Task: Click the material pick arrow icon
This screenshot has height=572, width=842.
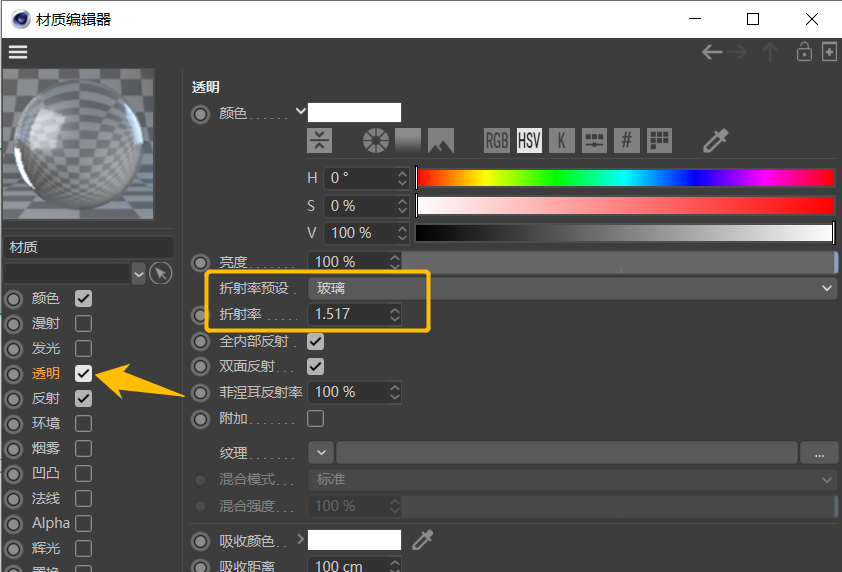Action: pos(161,273)
